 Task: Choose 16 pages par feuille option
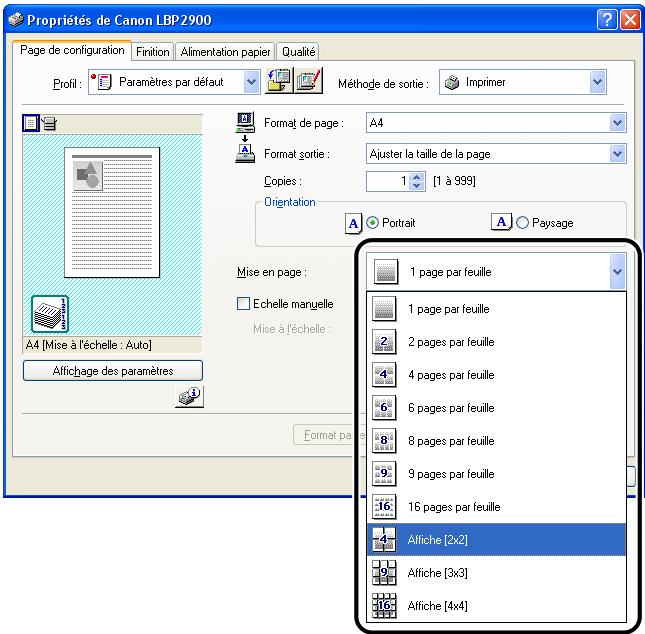pyautogui.click(x=497, y=506)
